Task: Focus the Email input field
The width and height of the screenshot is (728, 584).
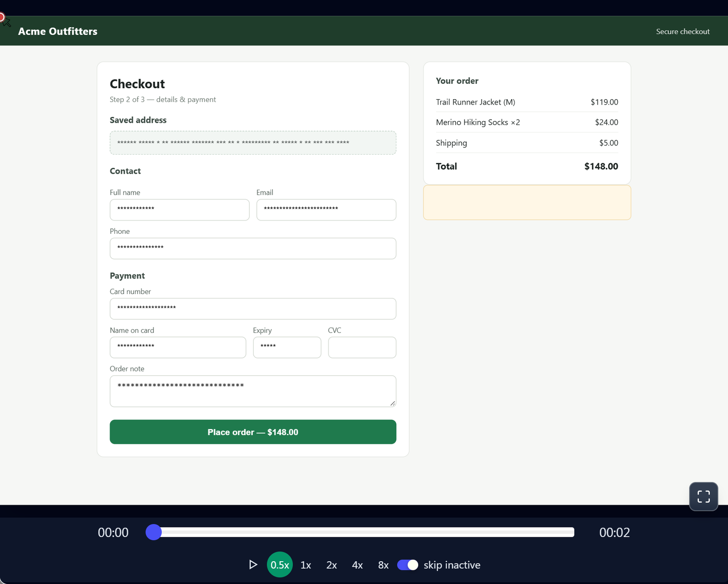Action: [x=326, y=210]
